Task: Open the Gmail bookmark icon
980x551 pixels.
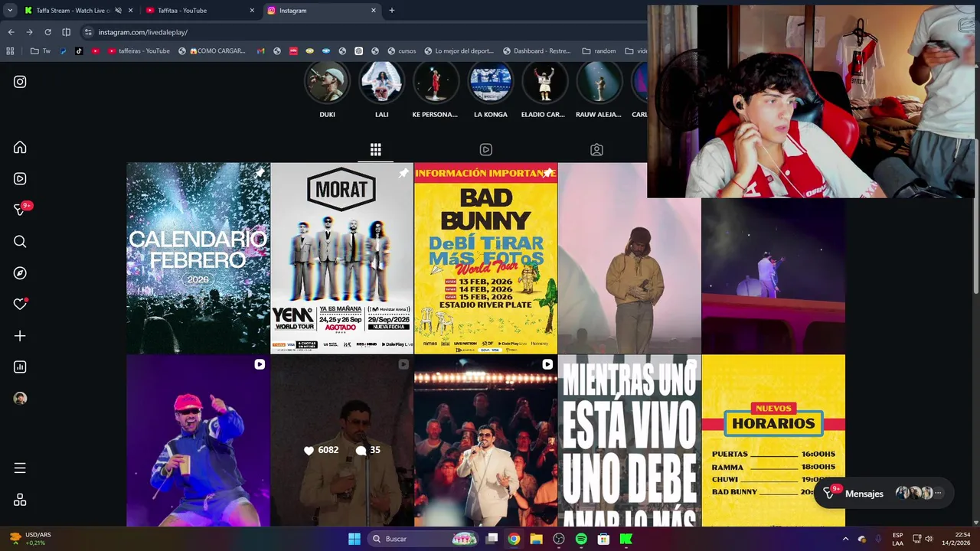Action: point(260,51)
